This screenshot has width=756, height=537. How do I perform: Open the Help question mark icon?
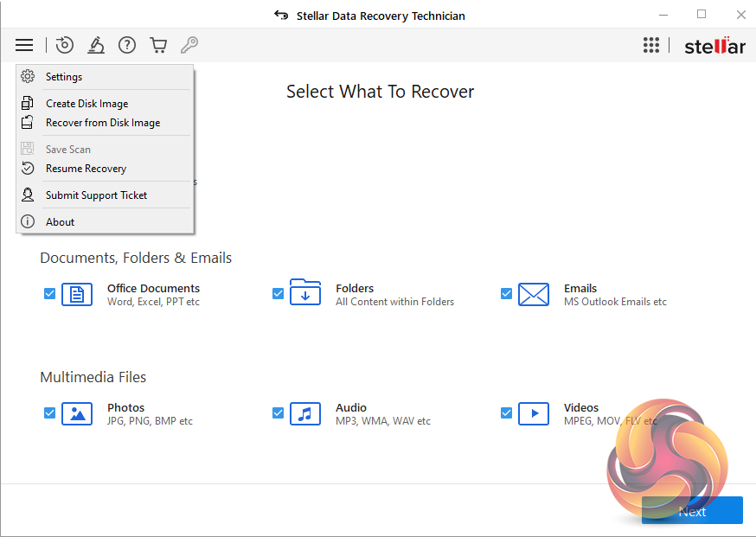point(127,45)
